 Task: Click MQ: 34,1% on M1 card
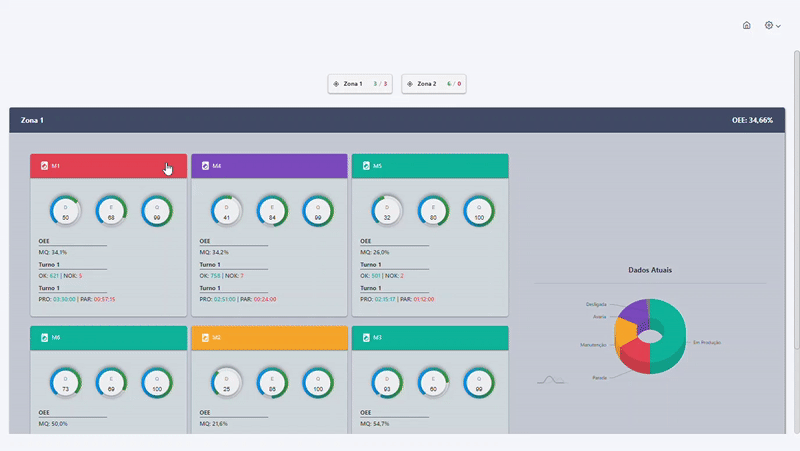coord(53,252)
